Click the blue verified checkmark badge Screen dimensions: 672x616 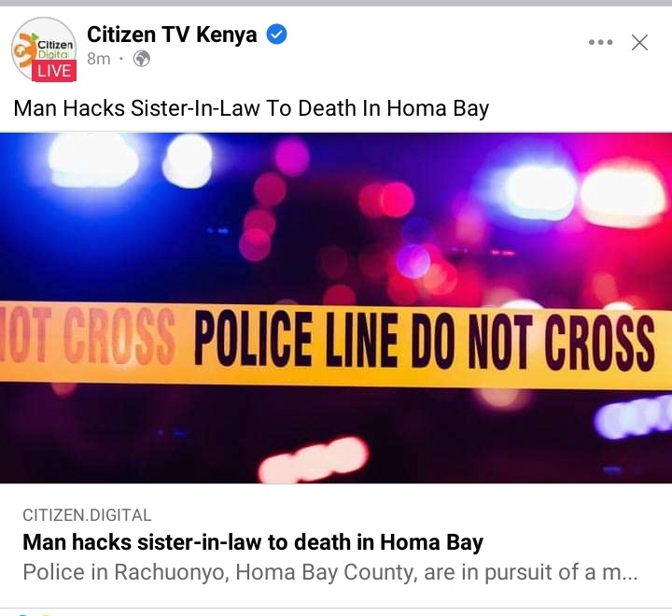click(277, 35)
